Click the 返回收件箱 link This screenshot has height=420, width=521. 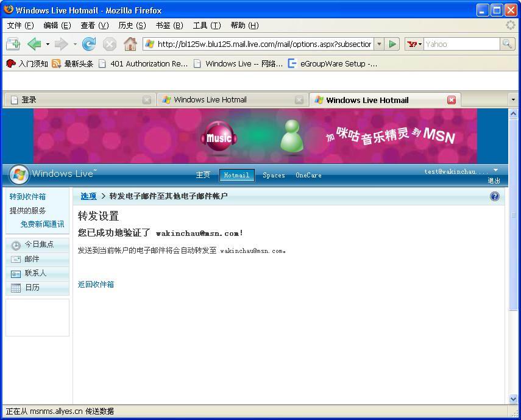[x=96, y=285]
